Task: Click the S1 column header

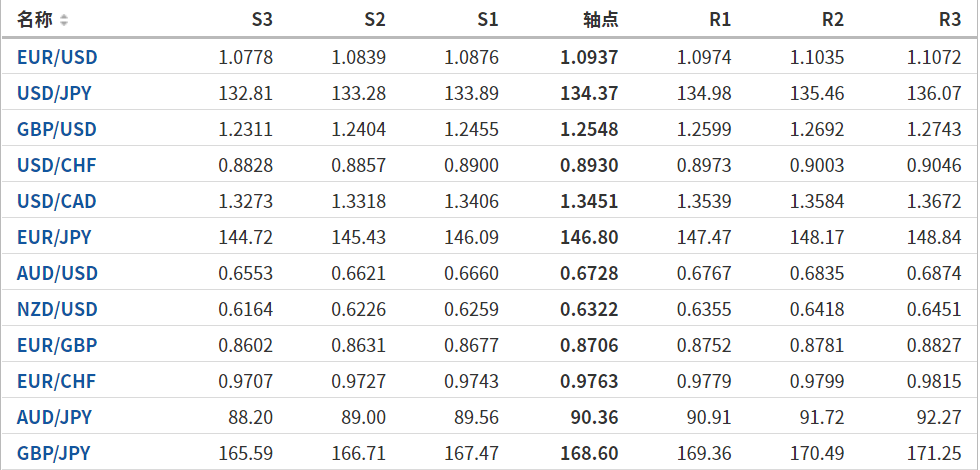Action: coord(487,20)
